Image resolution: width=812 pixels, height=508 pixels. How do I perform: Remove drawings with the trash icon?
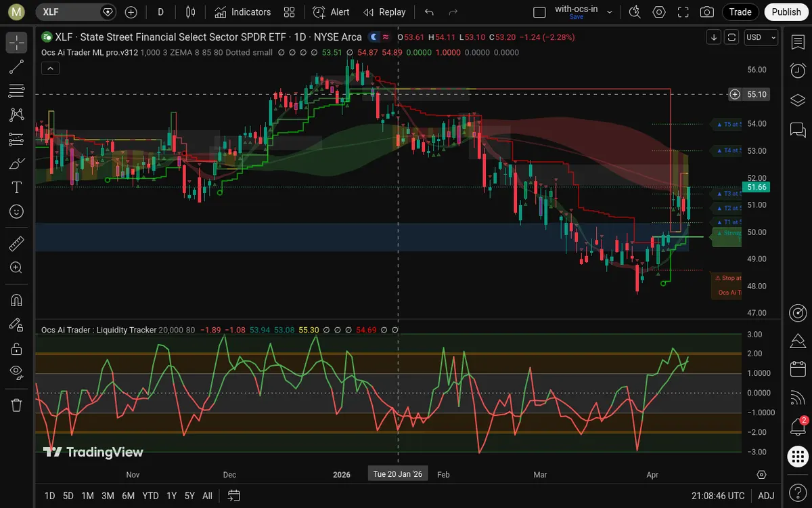pos(17,405)
